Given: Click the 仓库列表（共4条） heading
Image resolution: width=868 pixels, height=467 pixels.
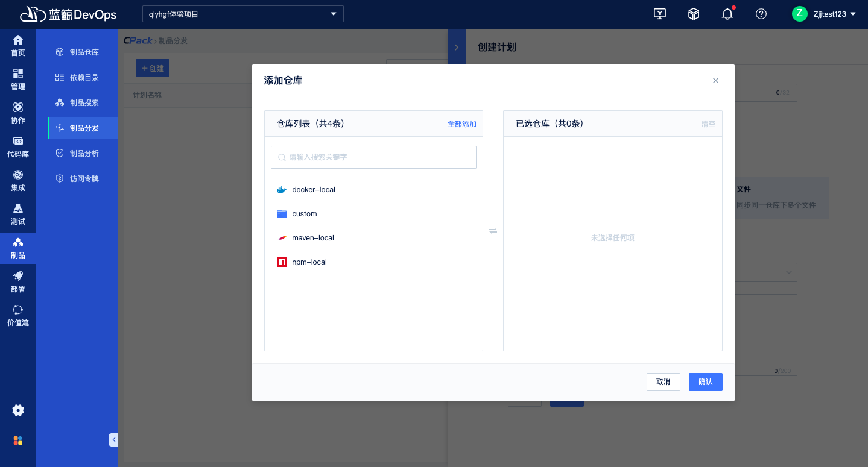Looking at the screenshot, I should click(x=311, y=124).
